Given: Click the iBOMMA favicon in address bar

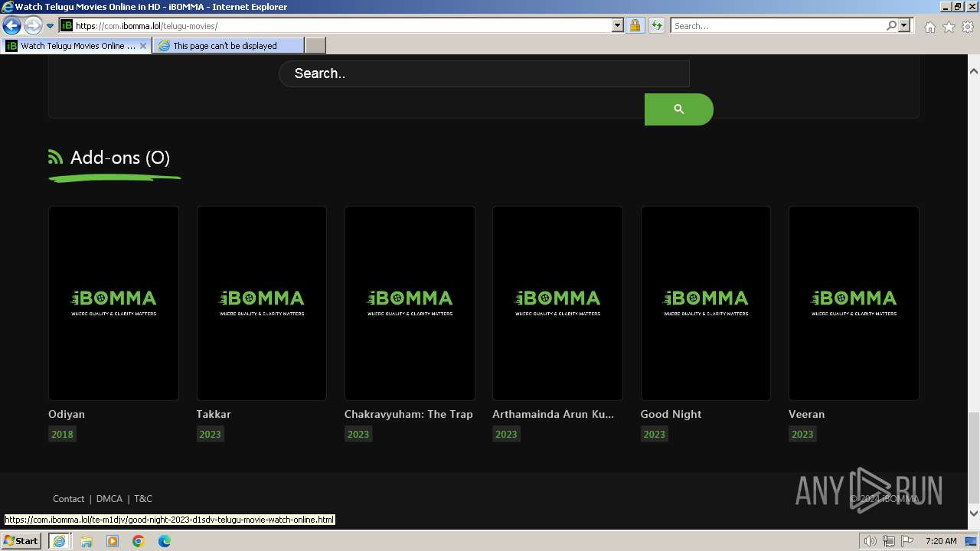Looking at the screenshot, I should (67, 26).
